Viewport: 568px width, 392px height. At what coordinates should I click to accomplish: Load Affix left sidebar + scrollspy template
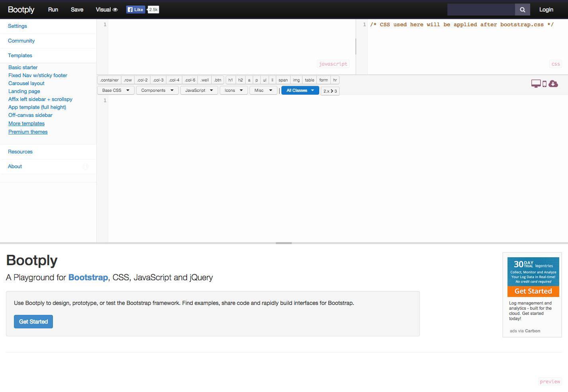[40, 99]
